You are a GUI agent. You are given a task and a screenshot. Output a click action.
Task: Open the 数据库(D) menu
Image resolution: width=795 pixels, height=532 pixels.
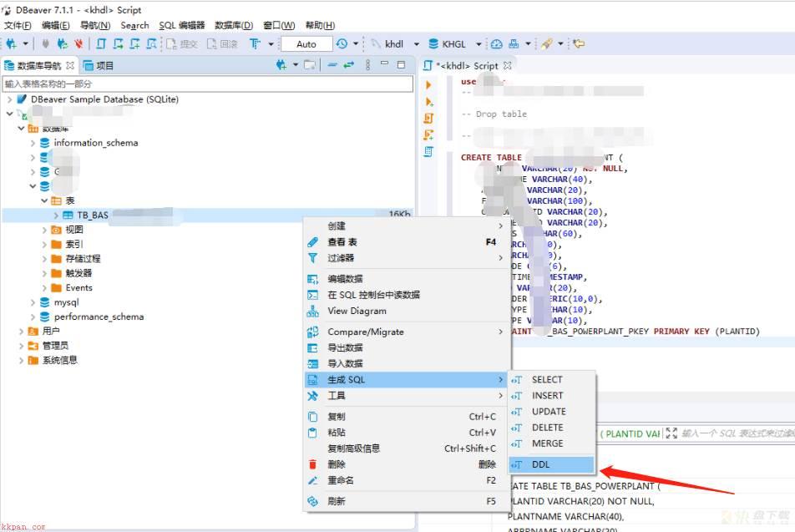tap(234, 25)
